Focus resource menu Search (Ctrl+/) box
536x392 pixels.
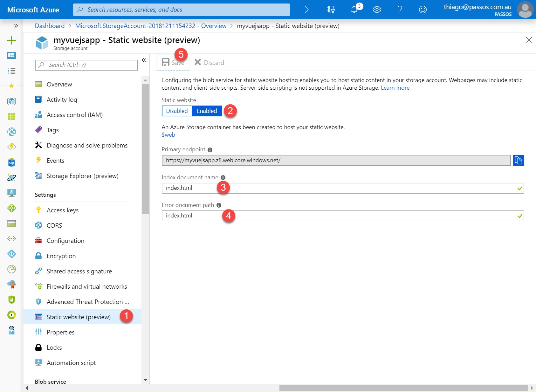coord(86,65)
